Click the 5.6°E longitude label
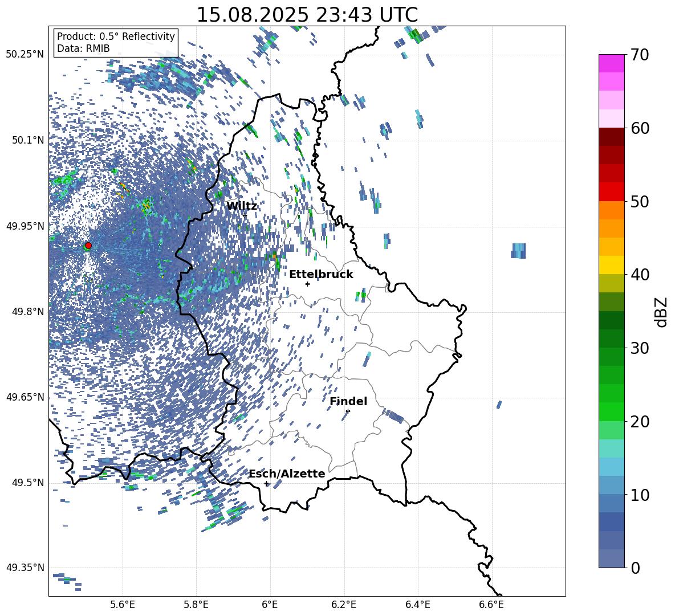This screenshot has height=616, width=675. pos(123,605)
